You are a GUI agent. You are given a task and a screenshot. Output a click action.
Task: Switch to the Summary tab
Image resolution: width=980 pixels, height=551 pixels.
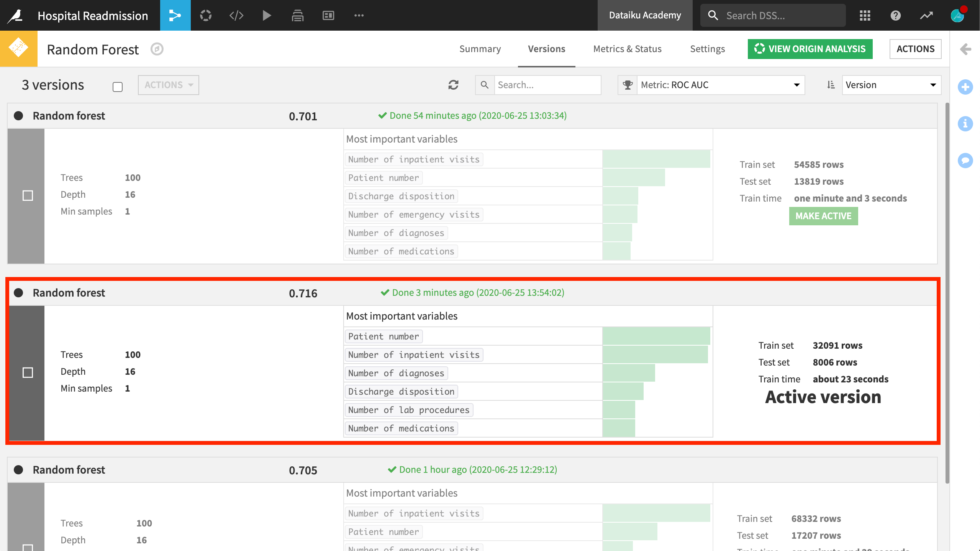(x=480, y=49)
